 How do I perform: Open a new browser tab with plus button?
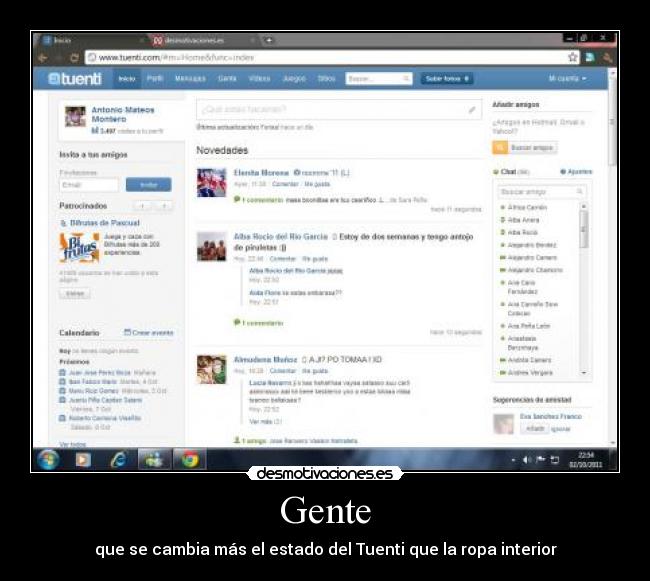(269, 40)
